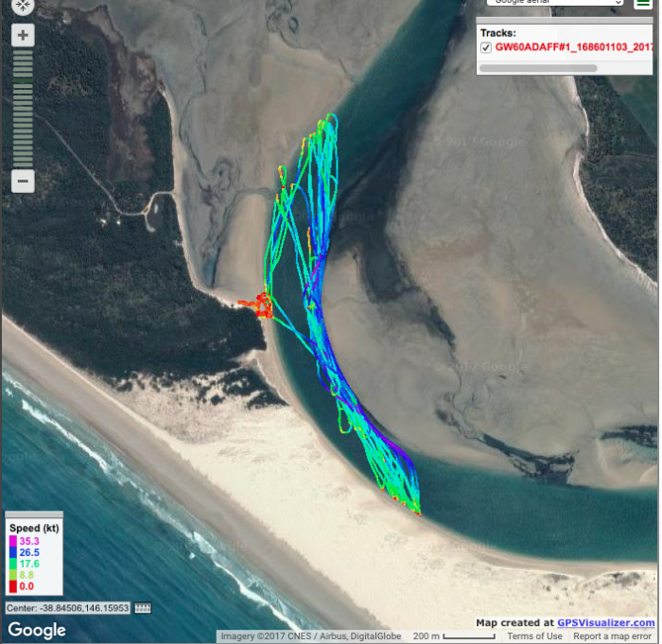Image resolution: width=662 pixels, height=644 pixels.
Task: Click the Speed legend gray title bar
Action: click(34, 514)
